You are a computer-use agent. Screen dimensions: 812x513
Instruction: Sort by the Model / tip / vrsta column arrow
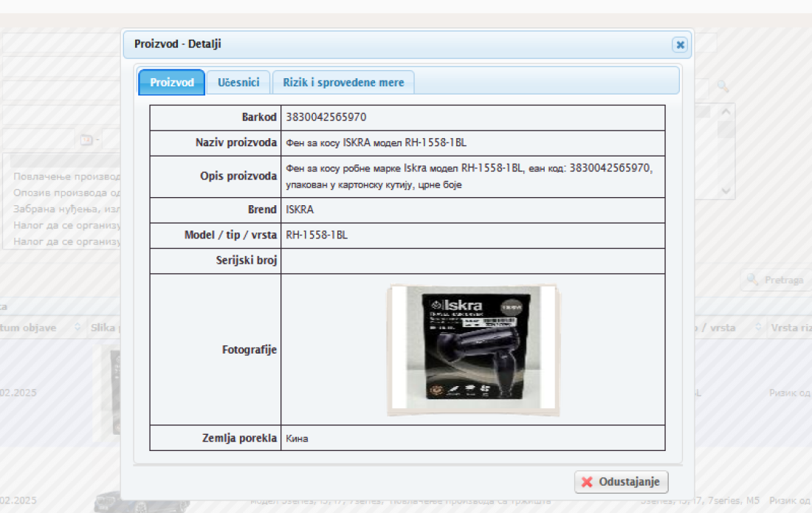[x=758, y=328]
